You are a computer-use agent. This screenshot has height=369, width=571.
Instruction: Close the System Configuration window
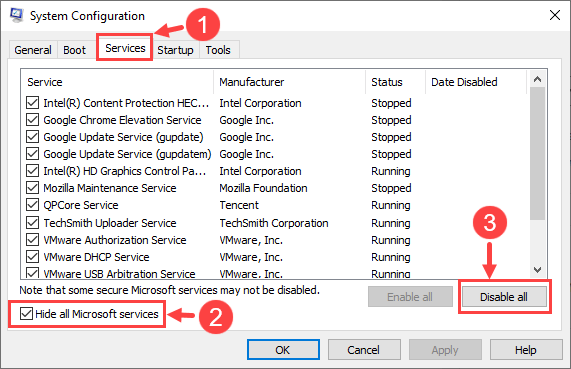[x=555, y=15]
